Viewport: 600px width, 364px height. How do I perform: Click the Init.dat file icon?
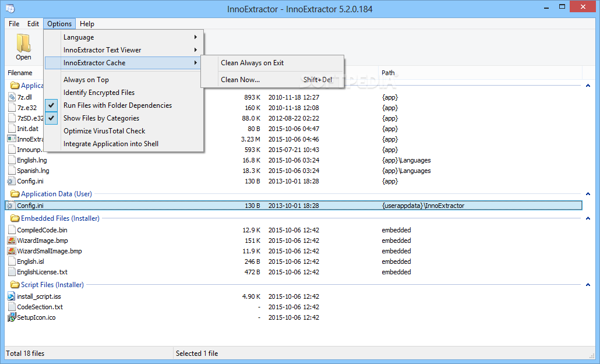tap(12, 129)
